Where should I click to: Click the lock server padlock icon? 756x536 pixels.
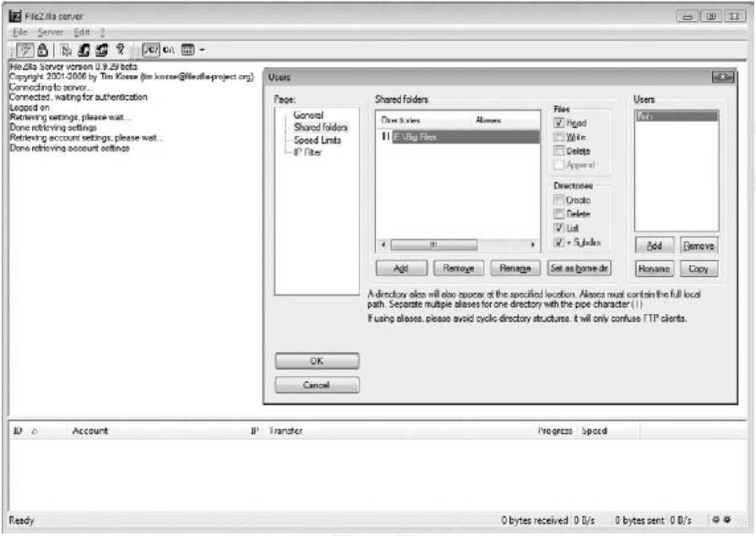[42, 50]
